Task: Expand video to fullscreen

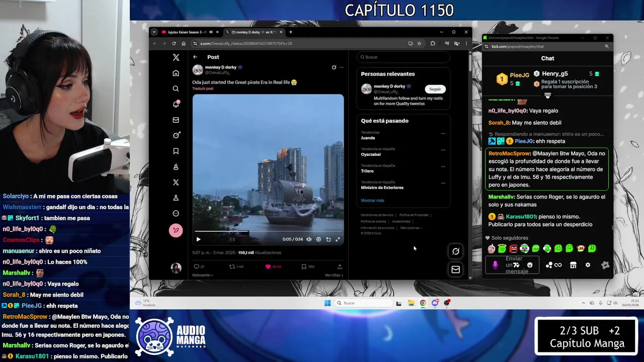Action: pos(338,239)
